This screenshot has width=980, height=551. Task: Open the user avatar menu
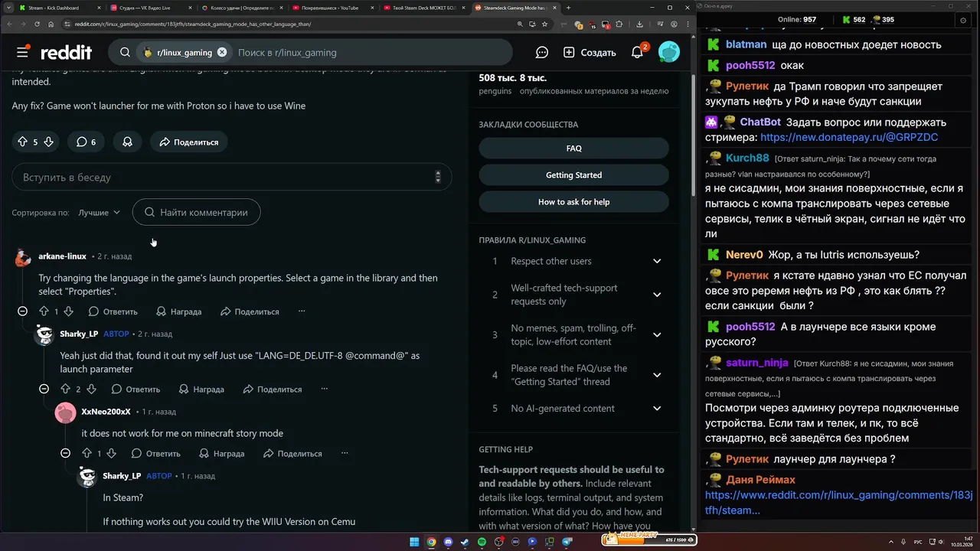coord(669,52)
